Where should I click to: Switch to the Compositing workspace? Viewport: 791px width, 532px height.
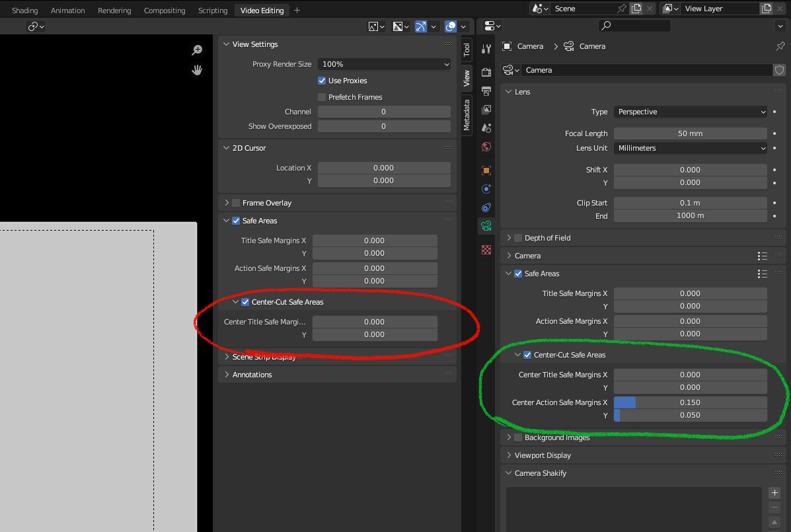(164, 10)
